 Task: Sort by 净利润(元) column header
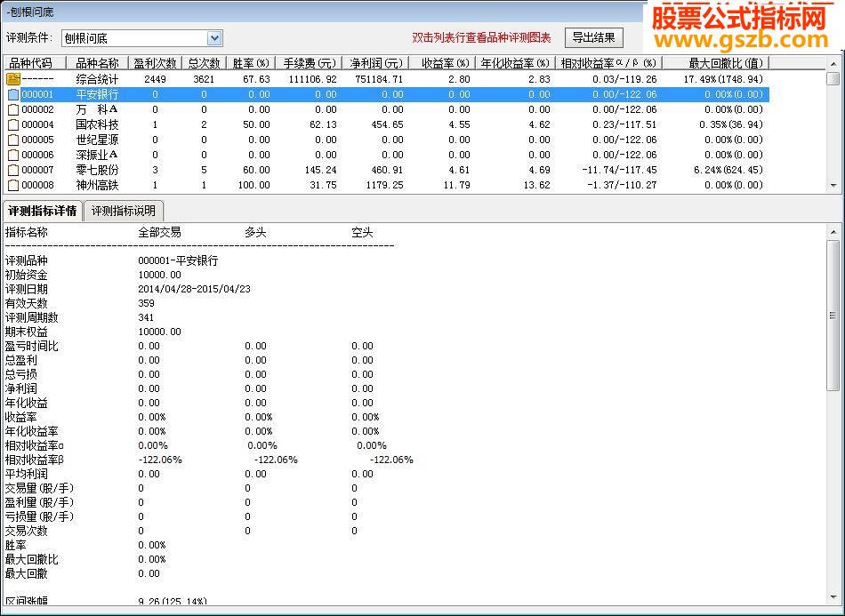point(375,63)
